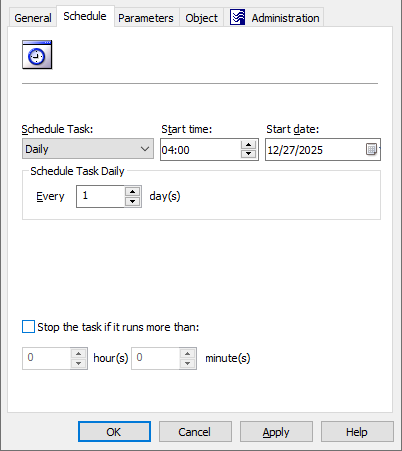Click the Administration tab checklist icon
402x451 pixels.
[237, 17]
